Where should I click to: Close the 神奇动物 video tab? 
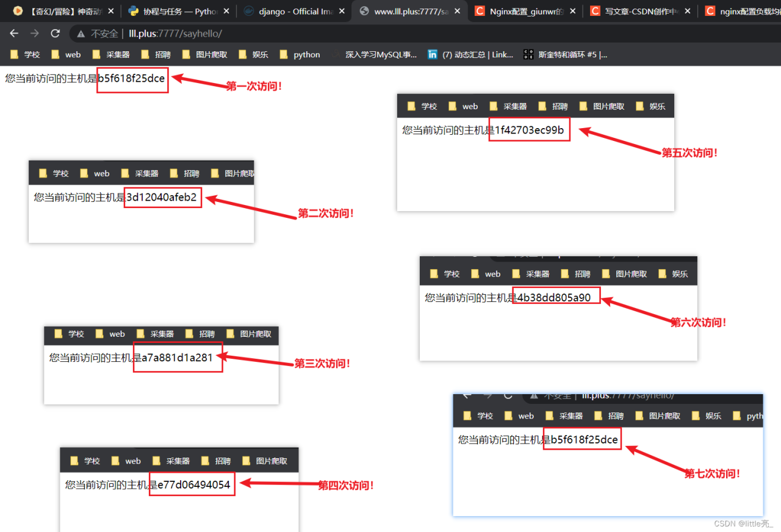[110, 11]
